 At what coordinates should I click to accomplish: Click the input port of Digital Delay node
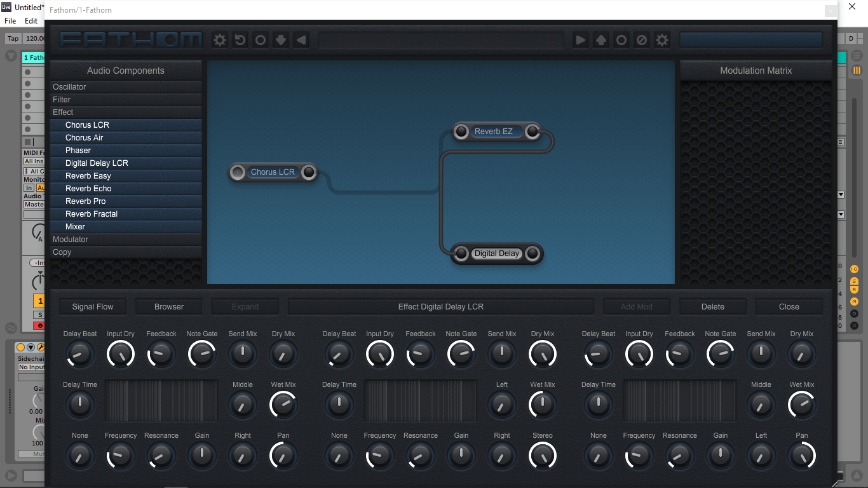(461, 254)
